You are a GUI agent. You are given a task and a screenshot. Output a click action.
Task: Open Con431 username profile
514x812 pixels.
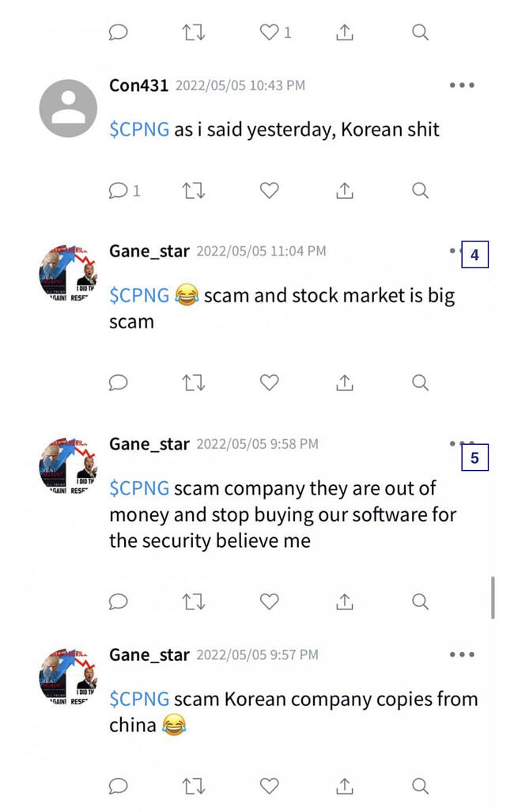coord(138,85)
